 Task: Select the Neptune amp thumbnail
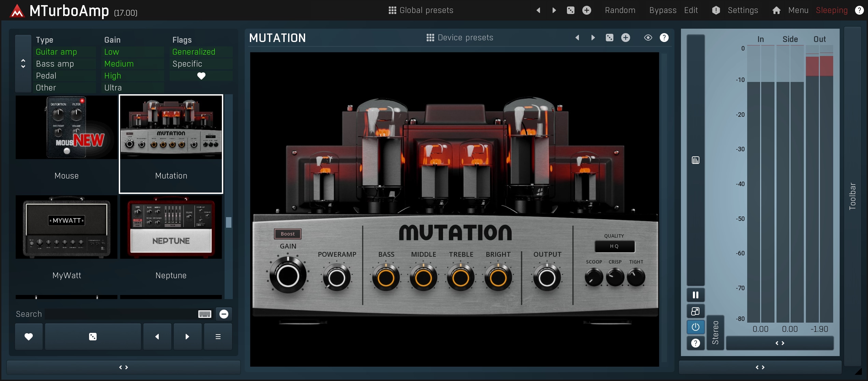click(x=171, y=227)
